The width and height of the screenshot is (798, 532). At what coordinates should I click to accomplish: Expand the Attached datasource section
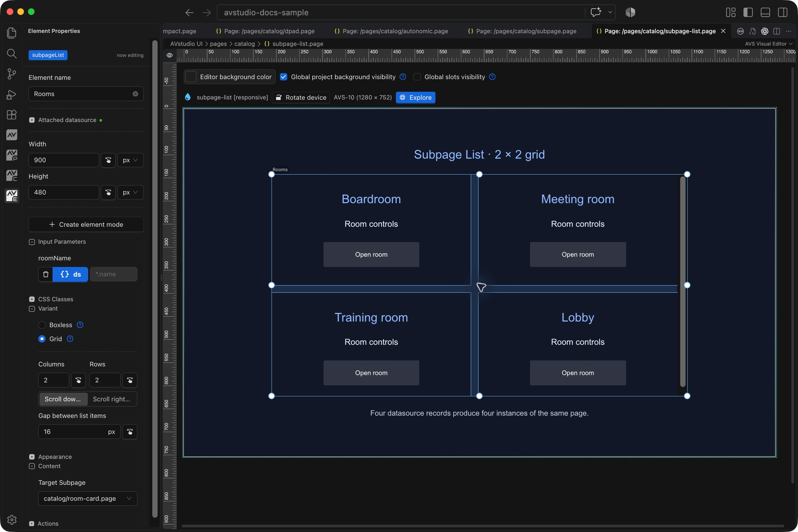[x=32, y=120]
